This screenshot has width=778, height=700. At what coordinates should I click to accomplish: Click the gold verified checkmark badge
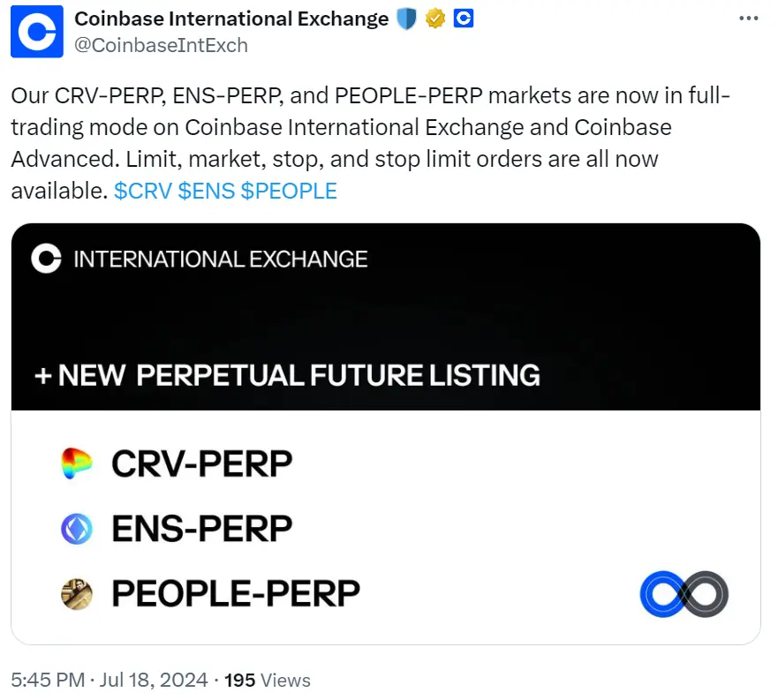point(434,18)
